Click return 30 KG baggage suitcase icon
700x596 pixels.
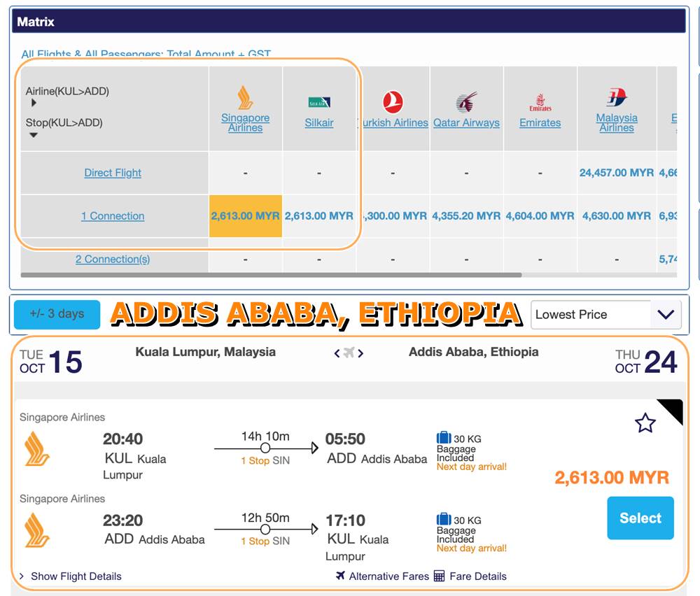(444, 519)
